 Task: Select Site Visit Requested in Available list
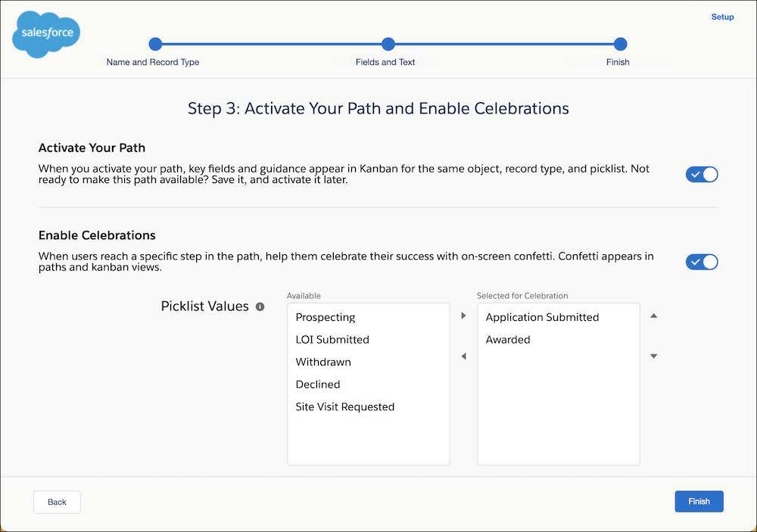[369, 407]
